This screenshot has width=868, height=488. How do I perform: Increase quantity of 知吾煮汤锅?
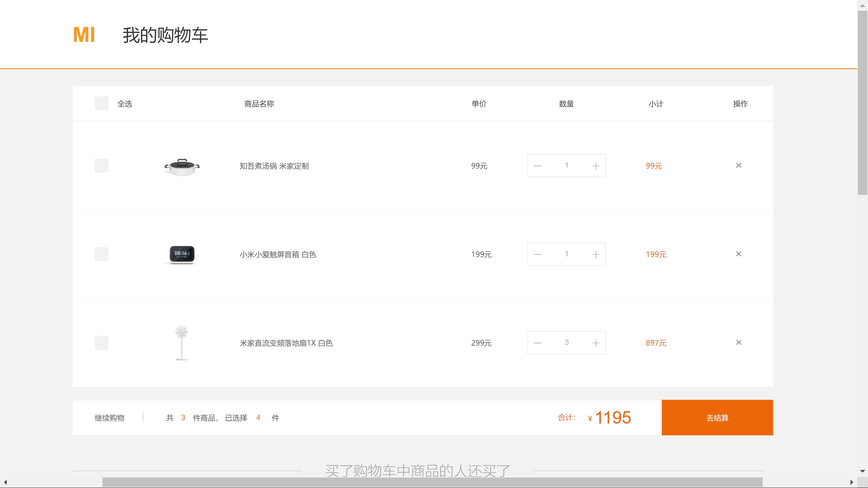point(596,166)
